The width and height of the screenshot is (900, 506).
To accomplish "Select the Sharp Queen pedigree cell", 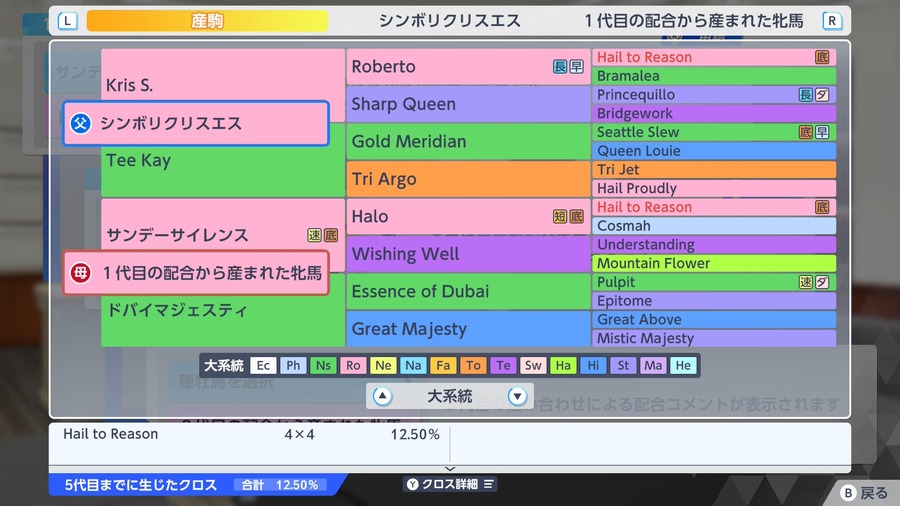I will (x=468, y=104).
